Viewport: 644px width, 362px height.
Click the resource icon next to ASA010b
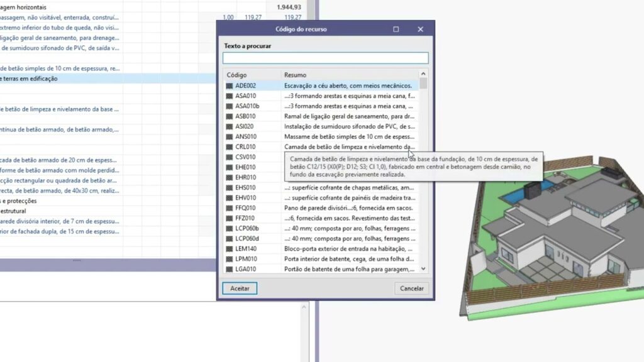pyautogui.click(x=230, y=106)
